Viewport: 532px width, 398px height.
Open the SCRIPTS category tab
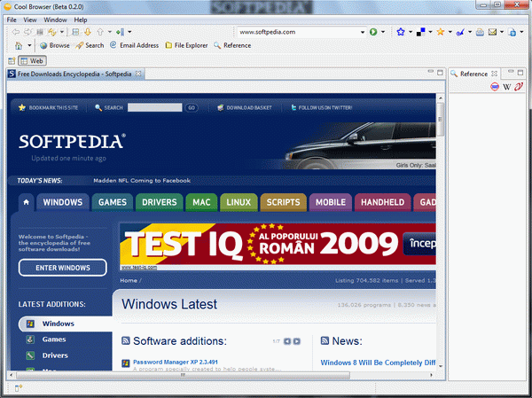point(284,202)
